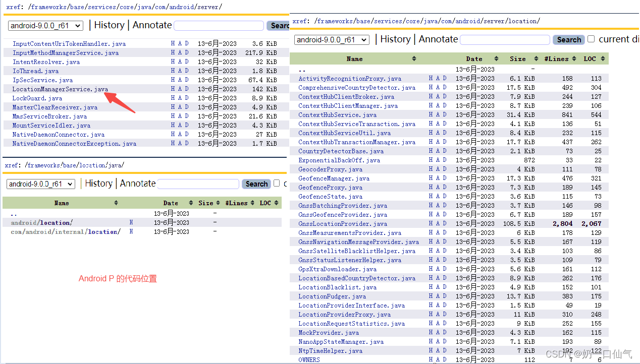The width and height of the screenshot is (640, 364).
Task: Sort right panel by Size column arrows
Action: tap(537, 59)
